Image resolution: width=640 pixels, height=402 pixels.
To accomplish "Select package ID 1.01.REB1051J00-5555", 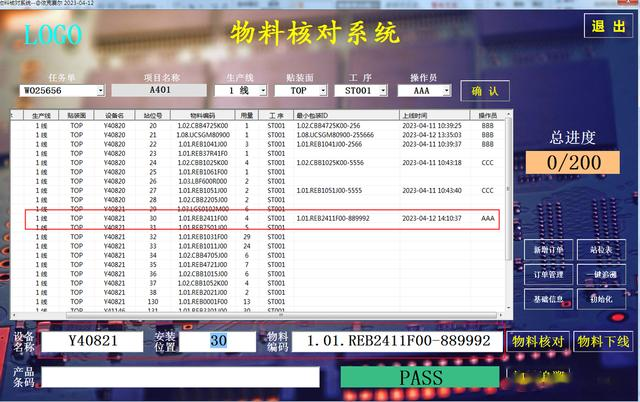I will tap(329, 190).
